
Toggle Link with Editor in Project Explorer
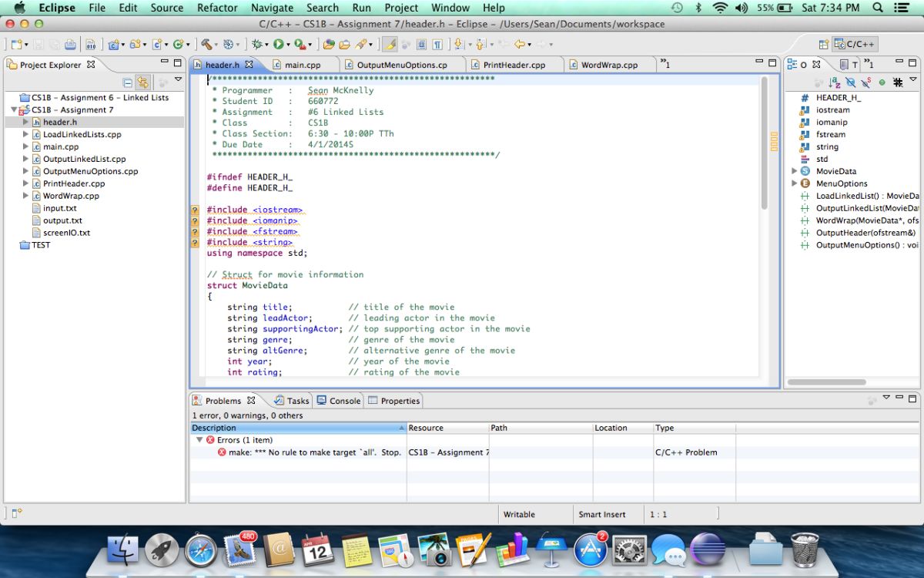pos(142,82)
